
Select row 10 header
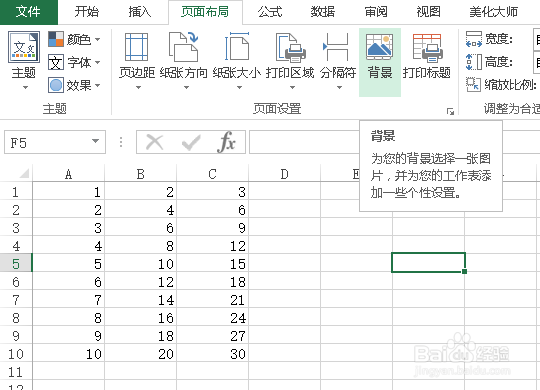tap(16, 353)
